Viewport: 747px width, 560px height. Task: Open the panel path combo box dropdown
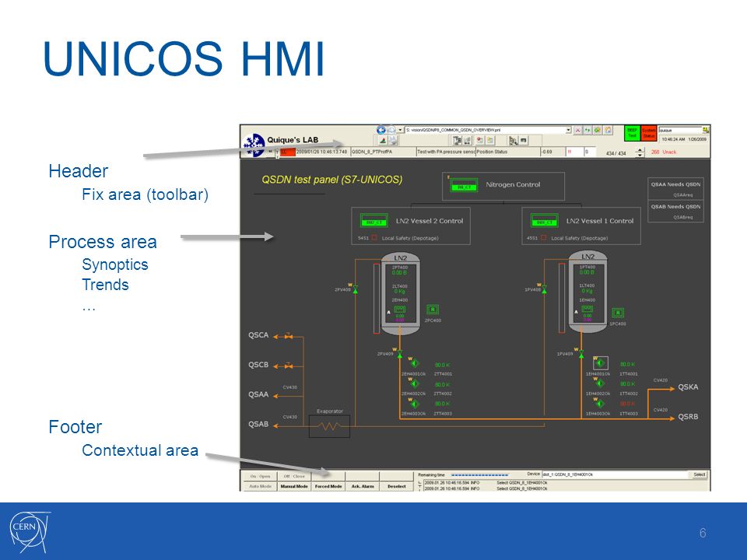coord(568,130)
